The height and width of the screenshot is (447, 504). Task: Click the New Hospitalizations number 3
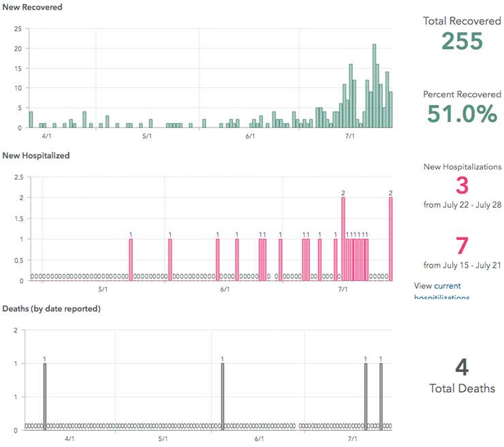[462, 186]
